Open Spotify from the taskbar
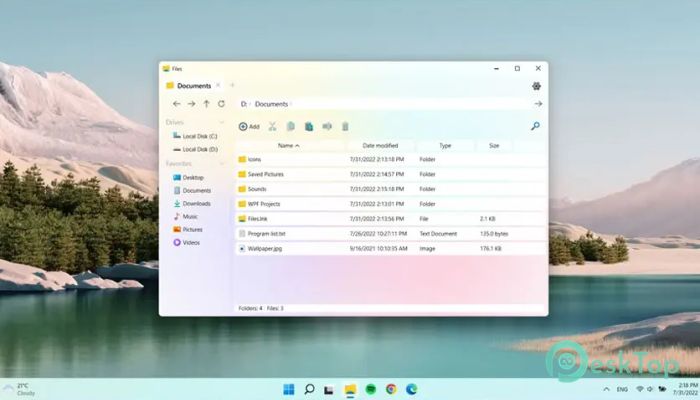 click(x=371, y=389)
